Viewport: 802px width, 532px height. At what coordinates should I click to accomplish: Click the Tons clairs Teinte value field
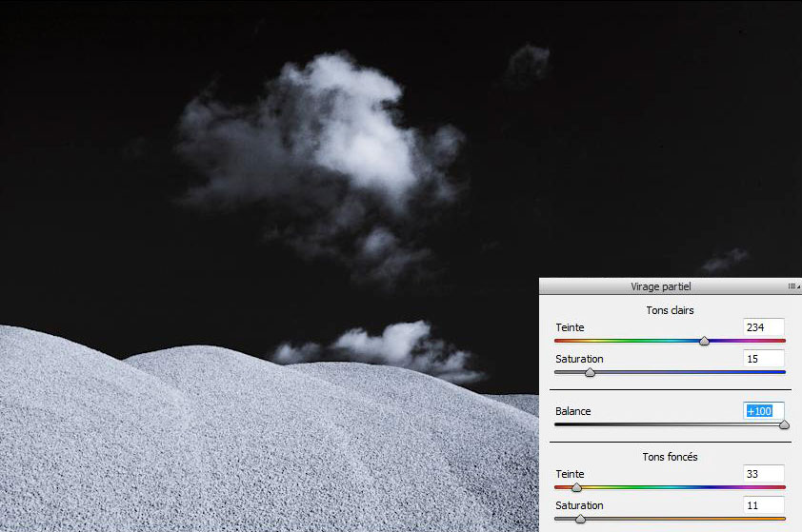pos(763,327)
